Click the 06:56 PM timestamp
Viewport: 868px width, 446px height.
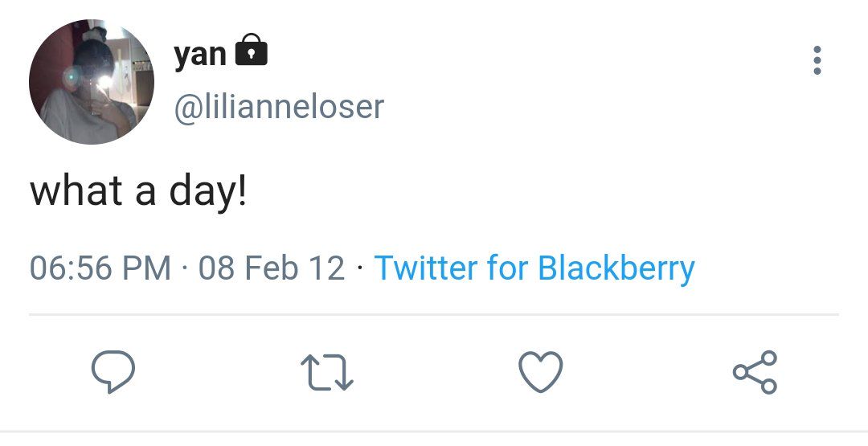coord(100,268)
